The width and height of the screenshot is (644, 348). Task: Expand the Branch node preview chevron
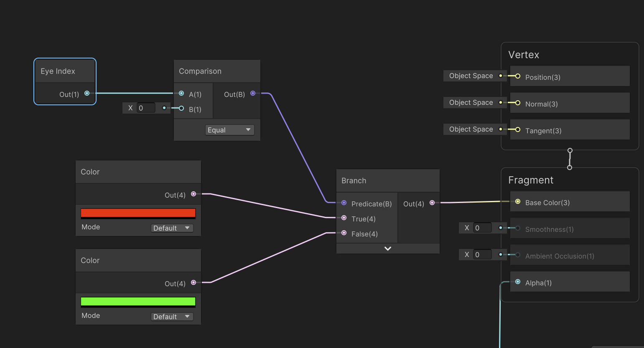[x=388, y=249]
